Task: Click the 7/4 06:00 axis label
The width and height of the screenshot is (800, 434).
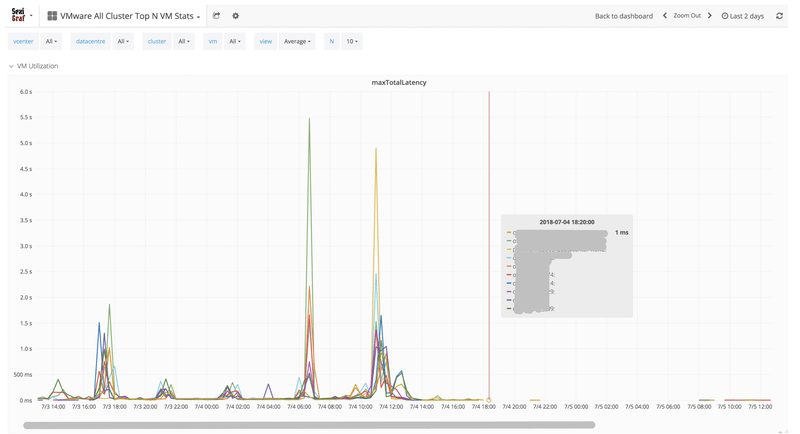Action: point(299,406)
